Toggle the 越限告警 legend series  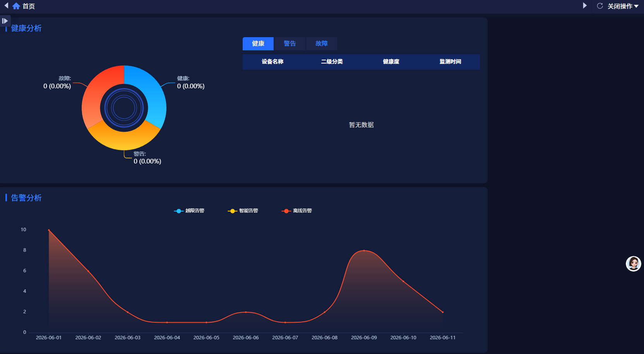[189, 211]
